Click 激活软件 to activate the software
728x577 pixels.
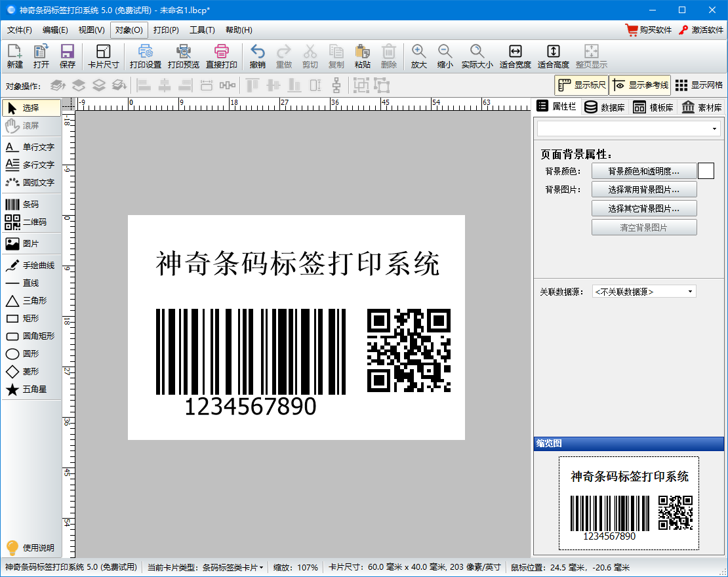tap(700, 30)
